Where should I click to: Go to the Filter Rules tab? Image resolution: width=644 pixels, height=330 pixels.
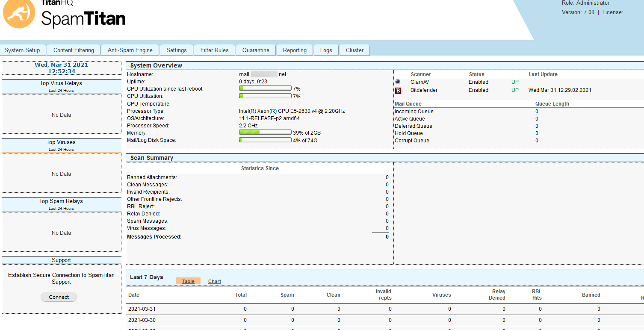click(214, 50)
